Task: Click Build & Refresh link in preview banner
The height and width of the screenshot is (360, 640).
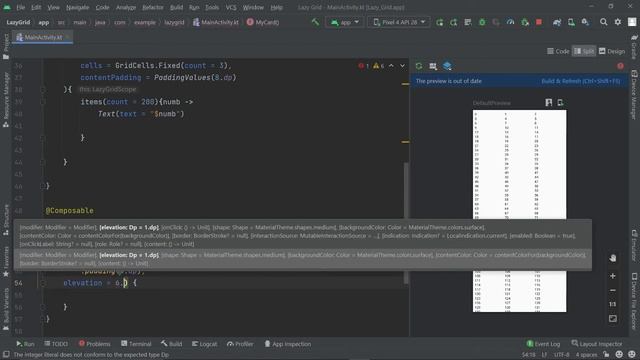Action: pyautogui.click(x=581, y=81)
